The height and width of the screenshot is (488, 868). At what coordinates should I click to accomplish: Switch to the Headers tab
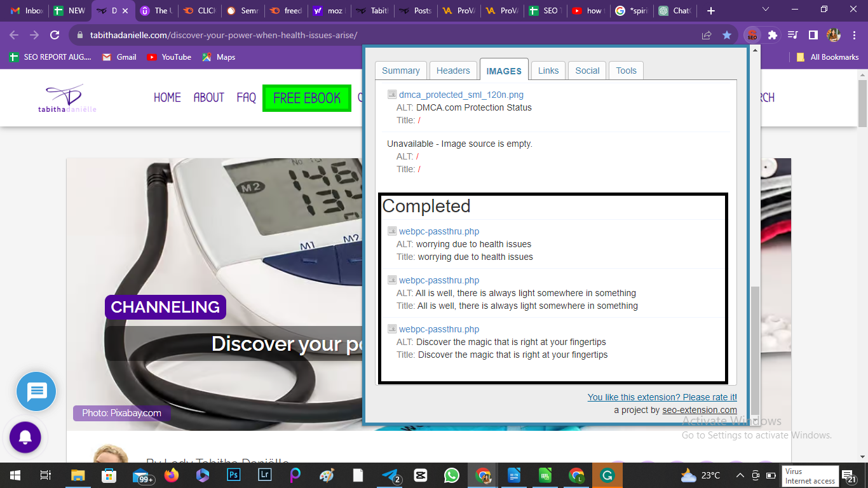[x=453, y=71]
